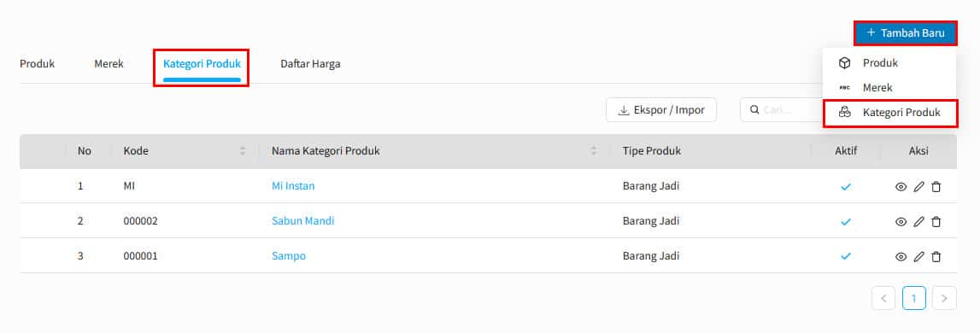Open the Sabun Mandi category link
Viewport: 980px width, 333px height.
pyautogui.click(x=303, y=221)
